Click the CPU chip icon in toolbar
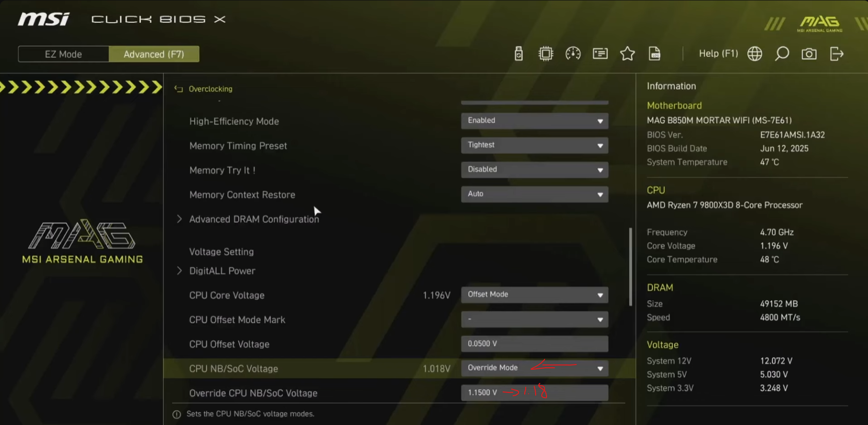This screenshot has width=868, height=425. (x=546, y=54)
